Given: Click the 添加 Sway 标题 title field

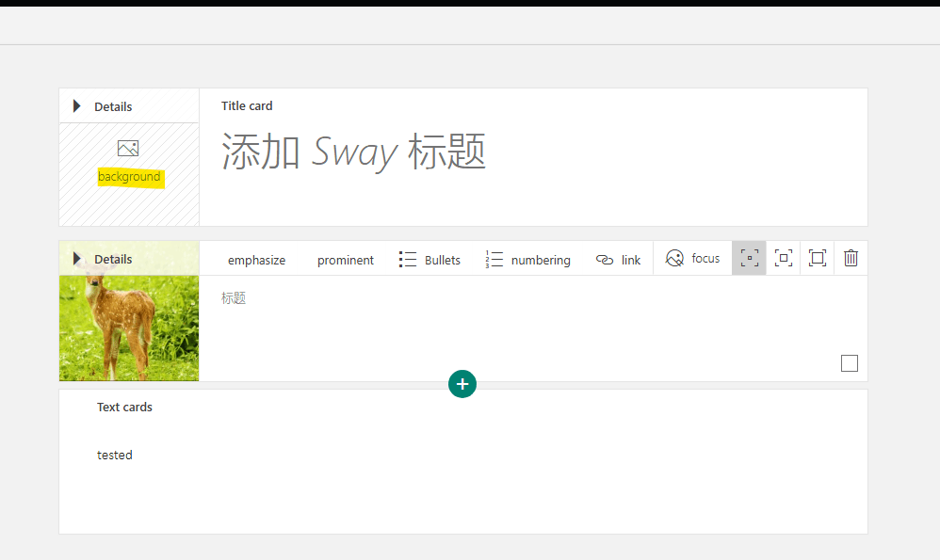Looking at the screenshot, I should tap(353, 151).
